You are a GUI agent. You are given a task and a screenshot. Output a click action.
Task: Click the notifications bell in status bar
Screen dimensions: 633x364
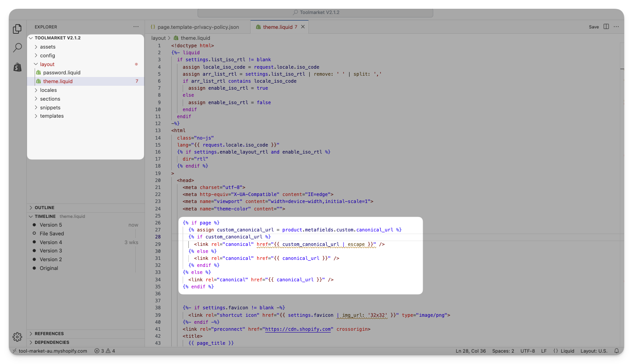coord(616,351)
